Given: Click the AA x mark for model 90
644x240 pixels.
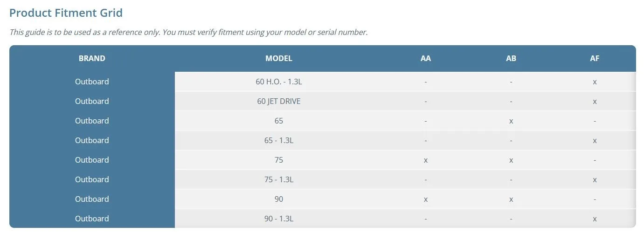Looking at the screenshot, I should coord(426,199).
